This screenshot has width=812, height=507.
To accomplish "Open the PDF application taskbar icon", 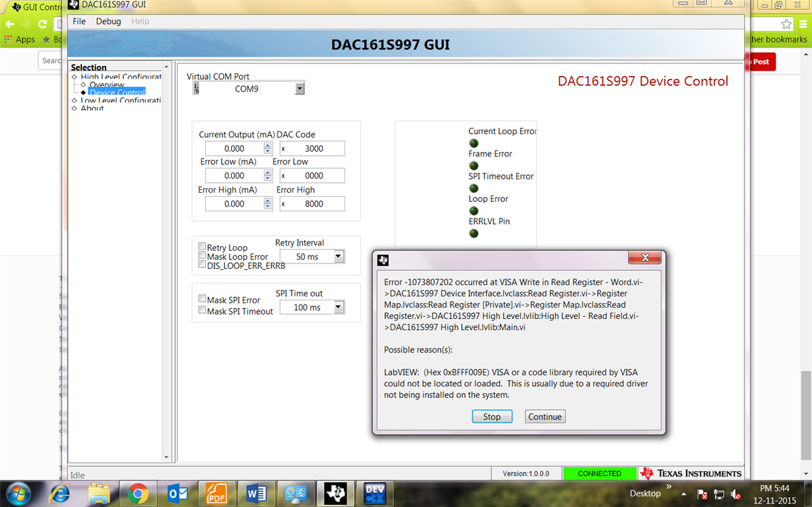I will 217,493.
